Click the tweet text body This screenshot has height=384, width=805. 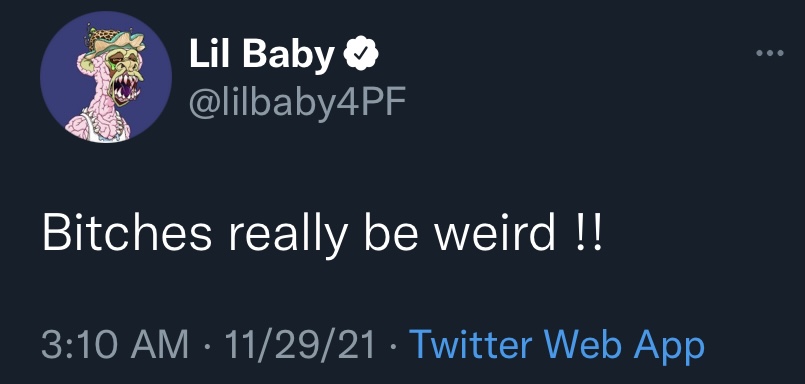tap(321, 235)
